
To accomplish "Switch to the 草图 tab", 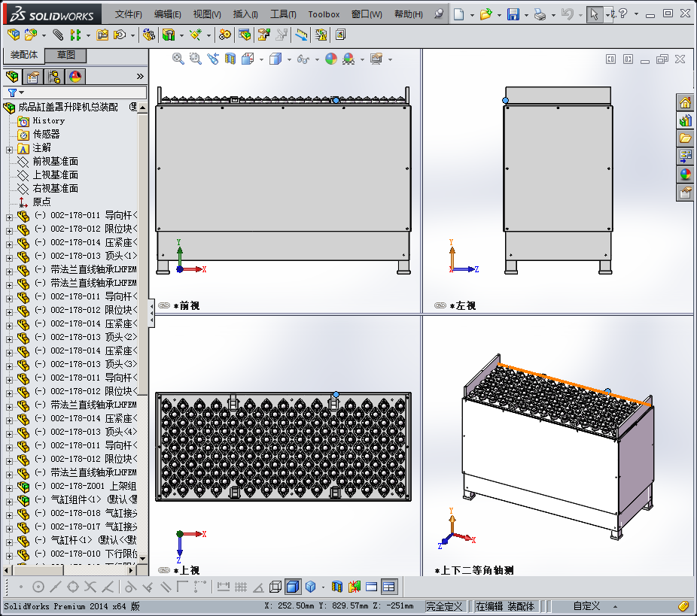I will point(65,55).
